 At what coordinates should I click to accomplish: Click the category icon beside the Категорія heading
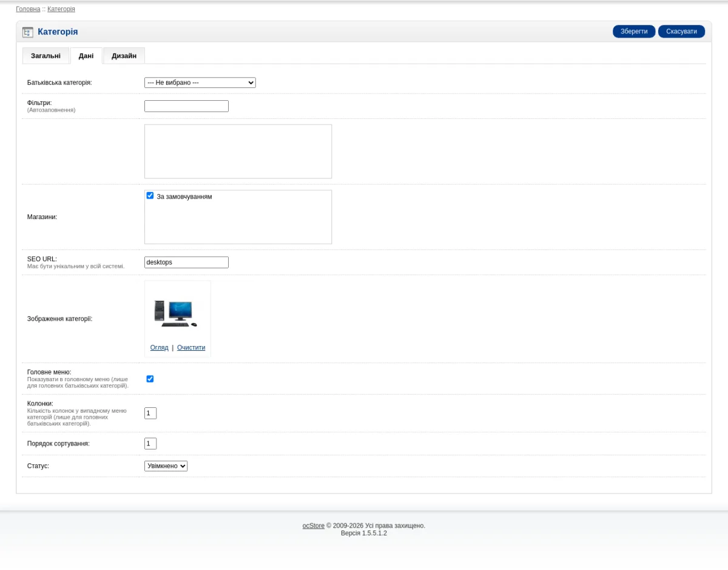pyautogui.click(x=27, y=32)
